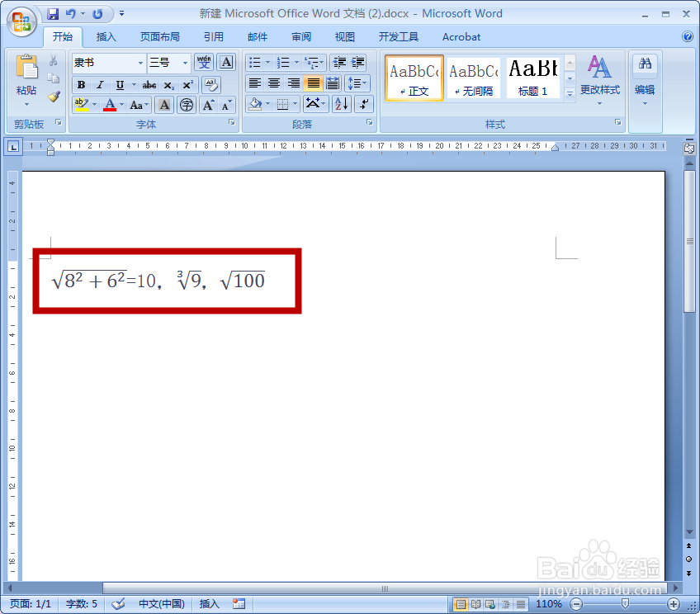The image size is (700, 614).
Task: Open the font size dropdown
Action: [x=185, y=63]
